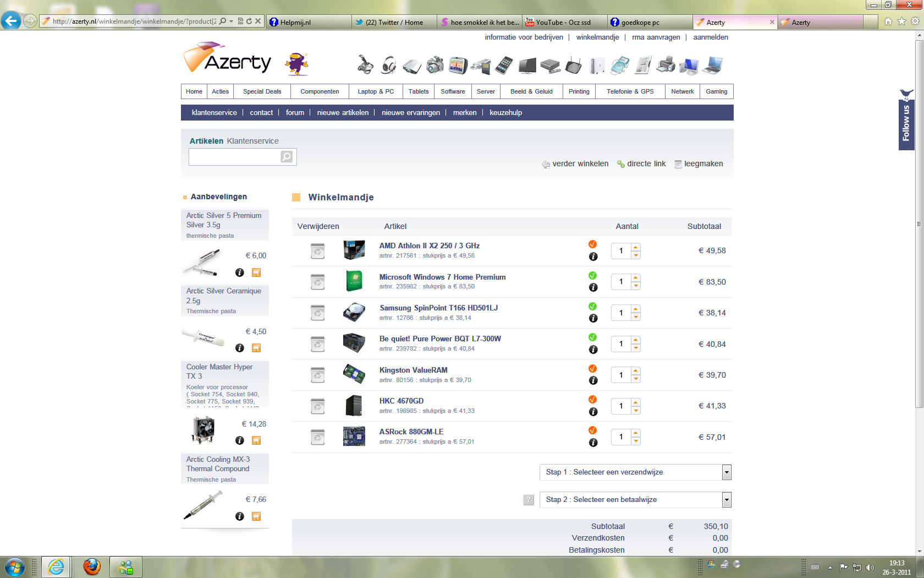Click leegmaken to empty cart
Viewport: 924px width, 578px height.
[x=699, y=164]
